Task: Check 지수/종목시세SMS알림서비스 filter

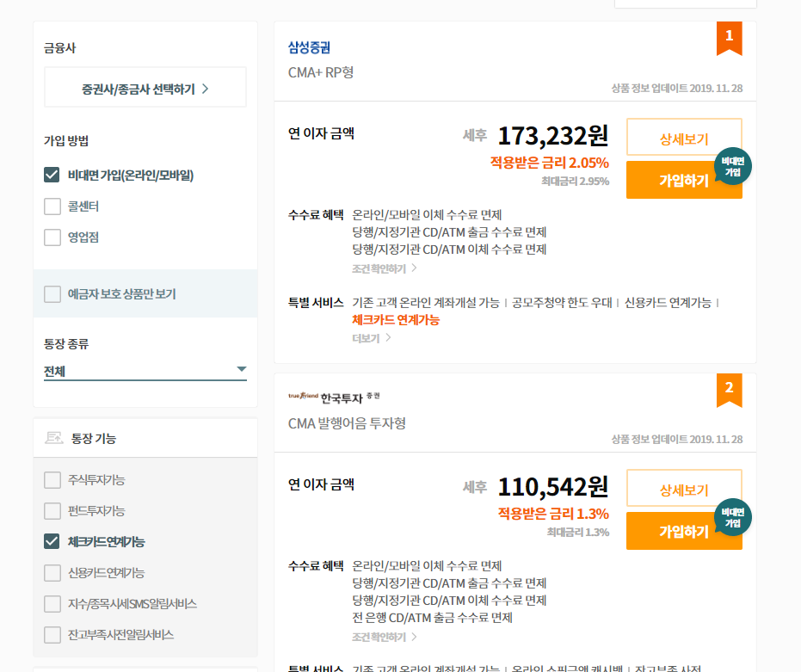Action: pos(52,603)
